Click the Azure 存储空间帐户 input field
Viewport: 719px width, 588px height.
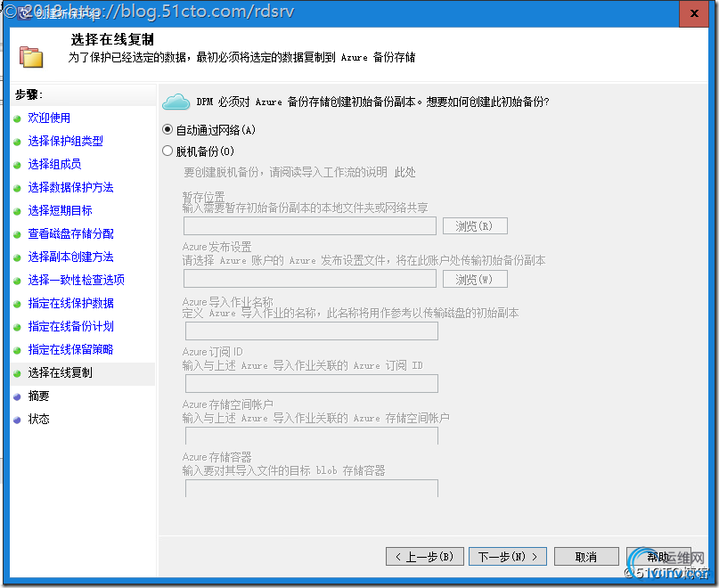311,436
